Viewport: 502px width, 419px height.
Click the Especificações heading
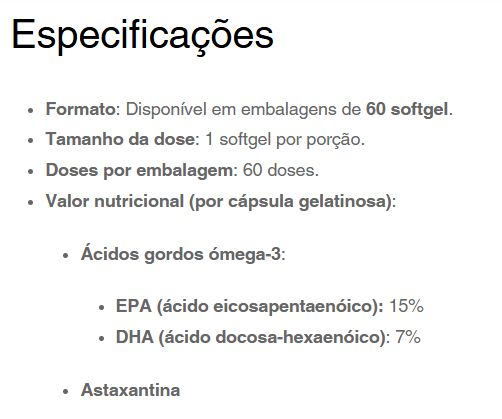(x=143, y=36)
